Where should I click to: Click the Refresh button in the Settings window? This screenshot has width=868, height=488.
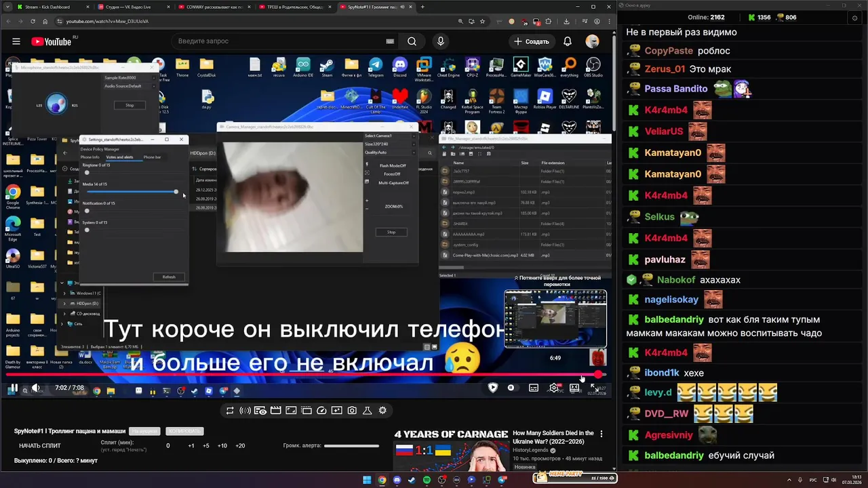[169, 277]
